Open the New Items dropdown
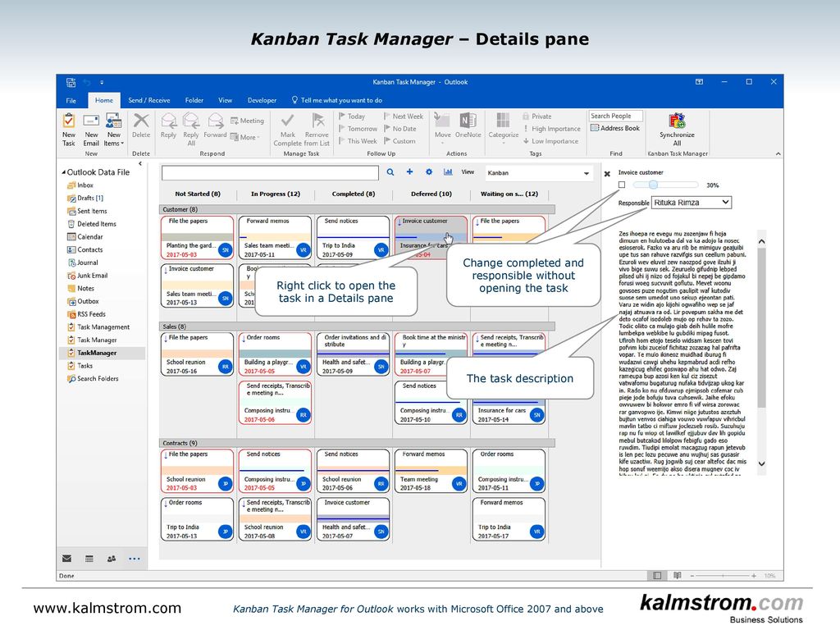Screen dimensions: 840x630 point(113,129)
